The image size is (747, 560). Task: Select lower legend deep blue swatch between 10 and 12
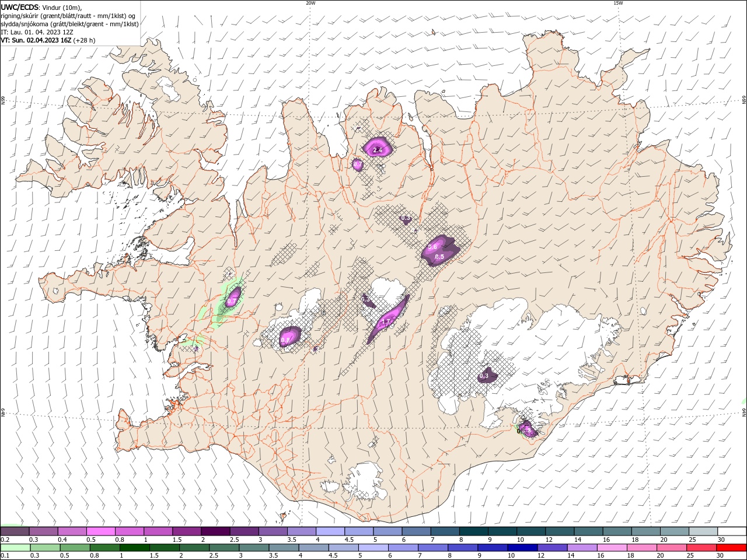click(x=522, y=548)
